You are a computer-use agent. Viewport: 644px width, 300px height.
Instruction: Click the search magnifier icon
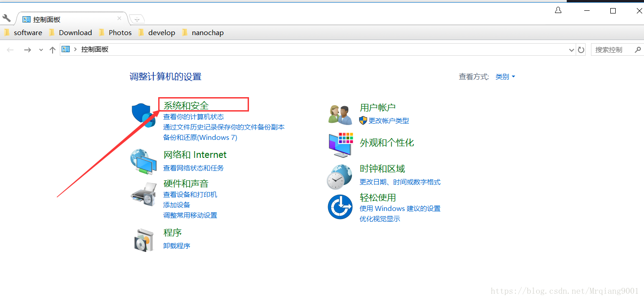[x=638, y=49]
